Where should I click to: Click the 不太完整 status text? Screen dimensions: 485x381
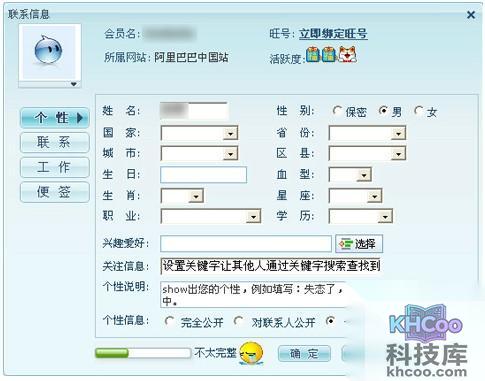[x=215, y=353]
